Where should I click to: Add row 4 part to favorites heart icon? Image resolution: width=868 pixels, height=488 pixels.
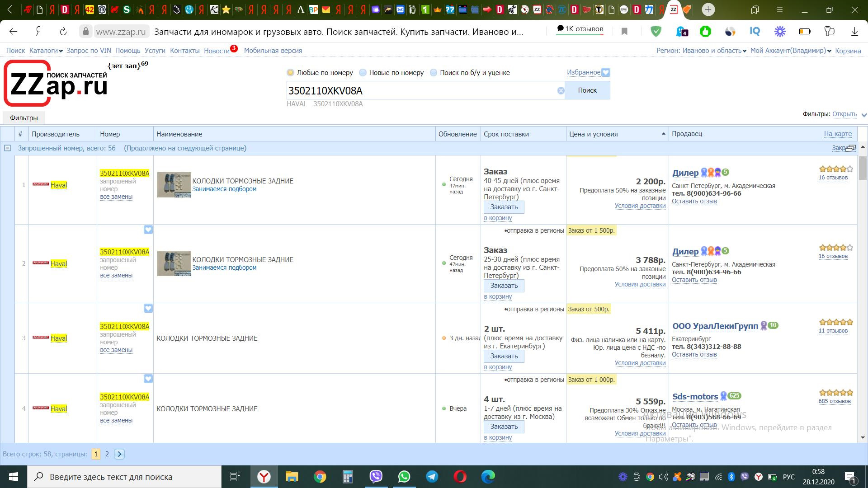click(x=148, y=379)
